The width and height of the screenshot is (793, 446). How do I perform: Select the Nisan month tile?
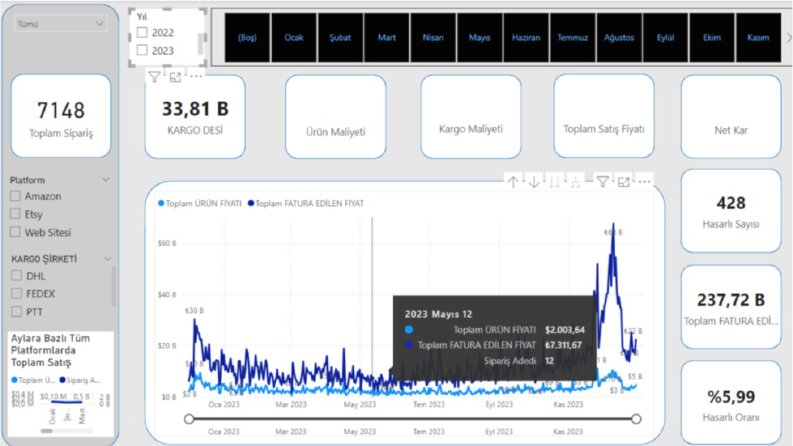pyautogui.click(x=433, y=37)
